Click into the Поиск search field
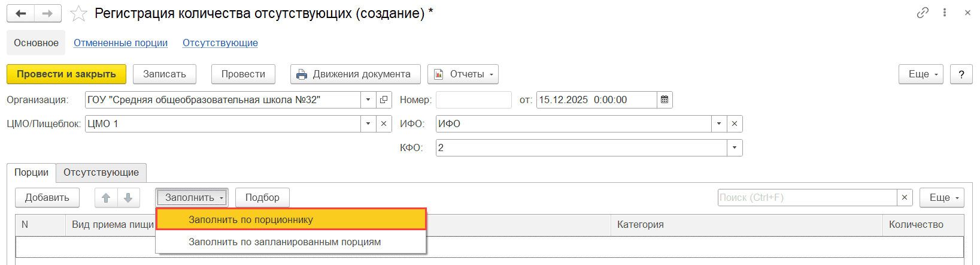The image size is (980, 265). point(807,197)
